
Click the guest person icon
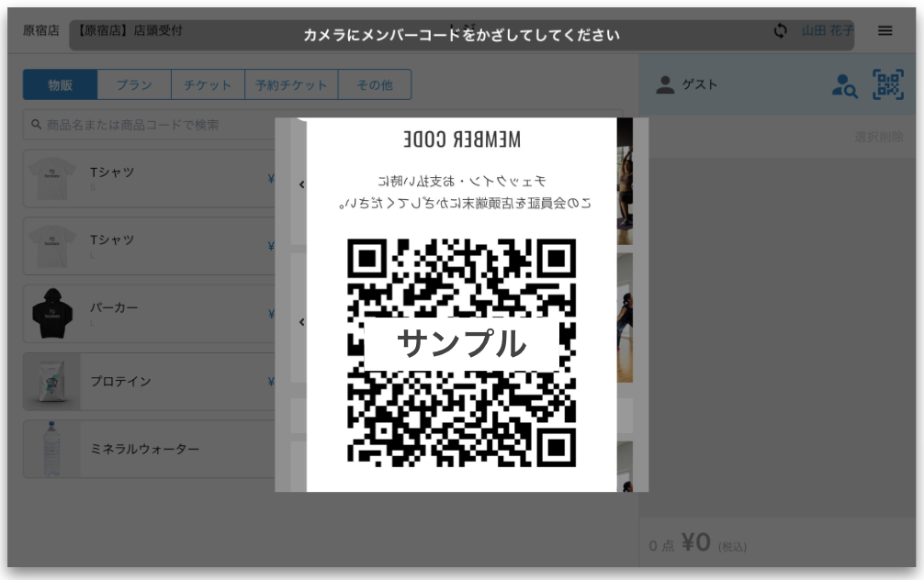coord(665,85)
